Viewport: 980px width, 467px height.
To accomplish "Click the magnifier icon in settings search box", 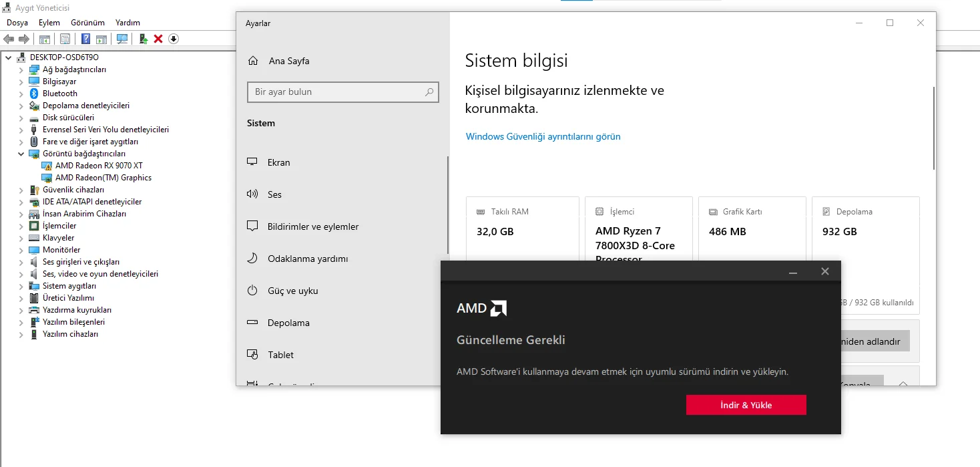I will tap(429, 92).
